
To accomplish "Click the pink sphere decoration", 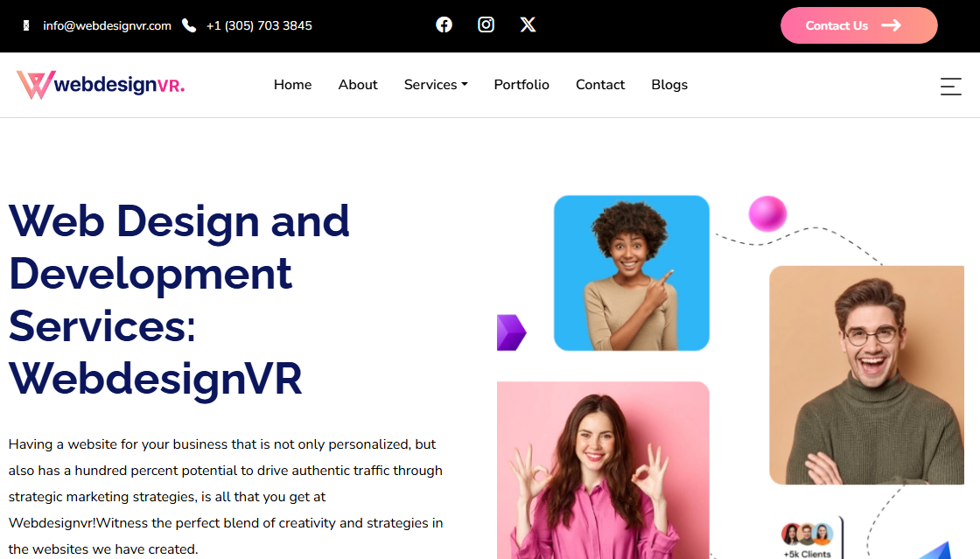I will coord(767,213).
